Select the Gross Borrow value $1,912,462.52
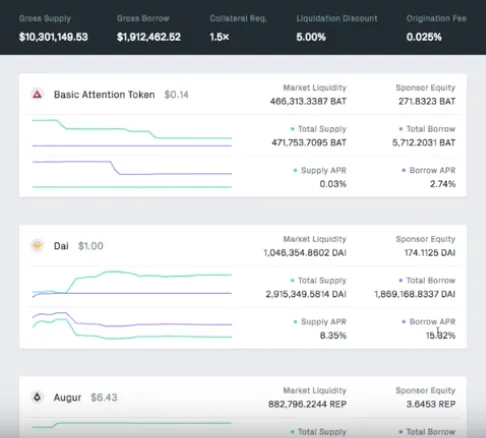 point(149,37)
